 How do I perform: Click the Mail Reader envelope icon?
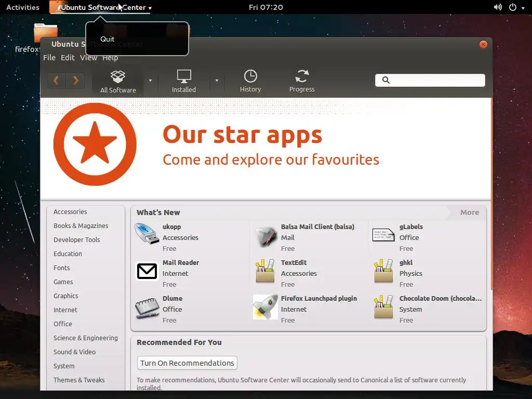click(x=147, y=271)
